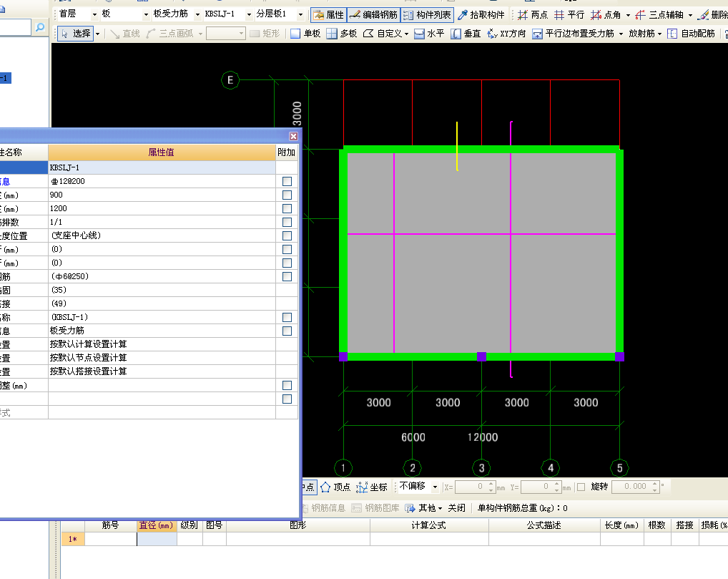
Task: Click the 公式描述 column header
Action: click(x=544, y=525)
